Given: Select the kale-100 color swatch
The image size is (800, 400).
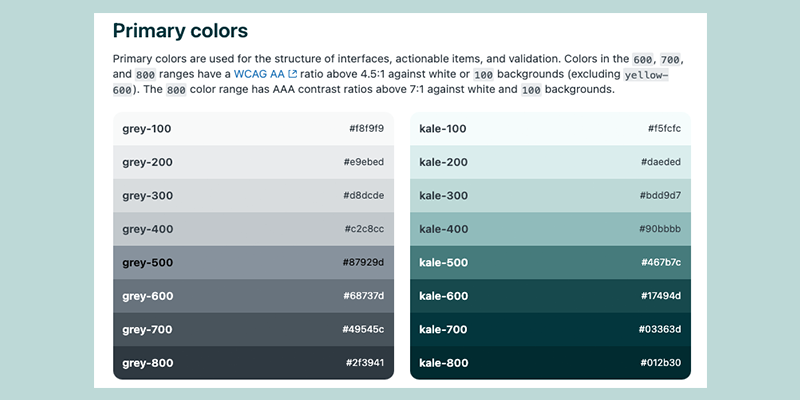Looking at the screenshot, I should (x=551, y=129).
